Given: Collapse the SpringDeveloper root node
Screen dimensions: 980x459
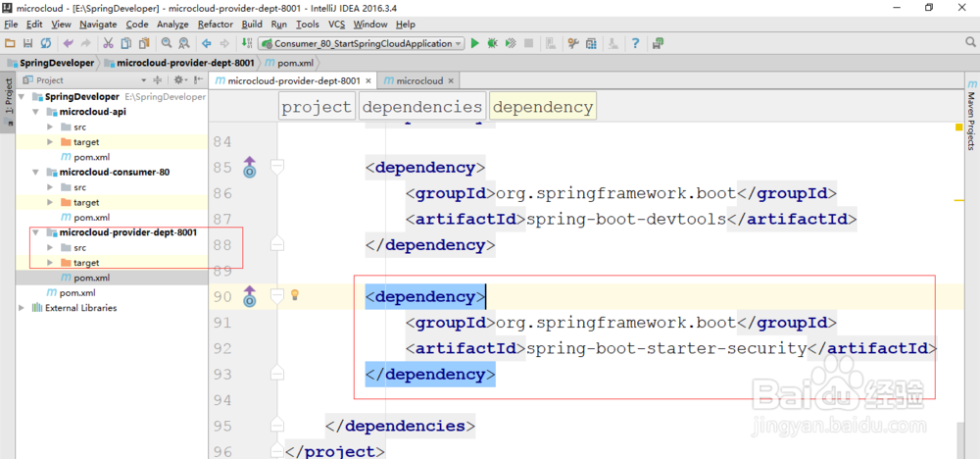Looking at the screenshot, I should coord(24,97).
